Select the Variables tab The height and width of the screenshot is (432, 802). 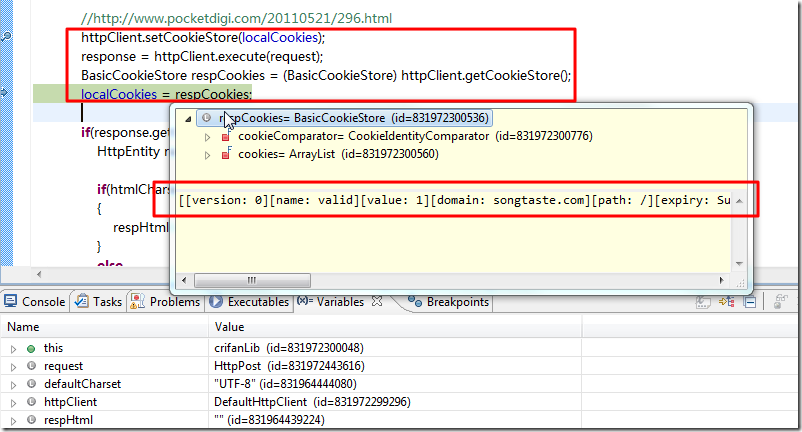330,302
